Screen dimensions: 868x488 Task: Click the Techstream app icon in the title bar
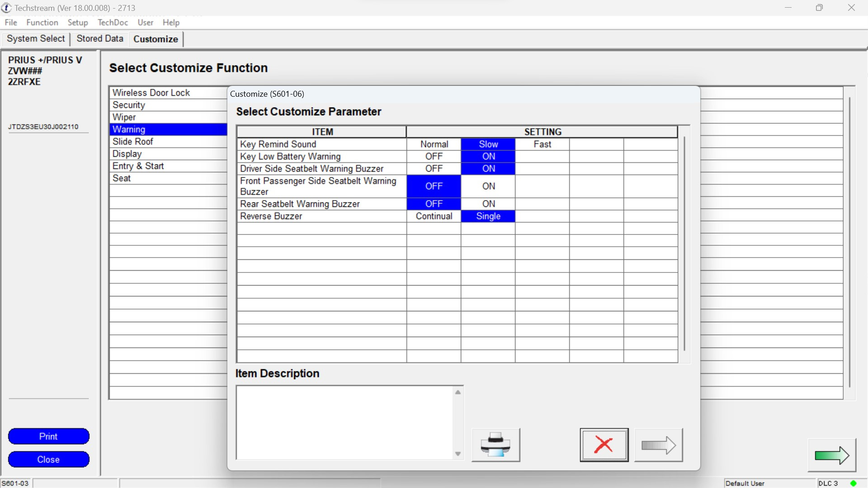point(6,8)
